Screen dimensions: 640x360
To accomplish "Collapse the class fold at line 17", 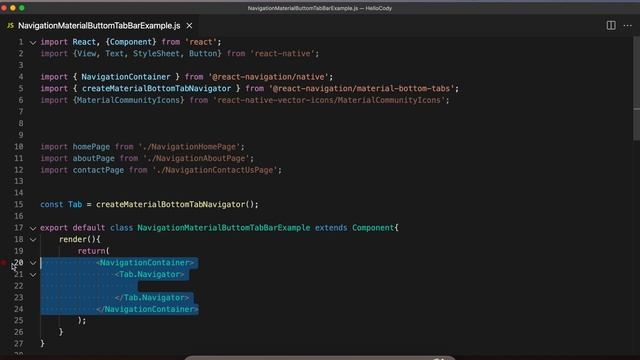I will [33, 228].
